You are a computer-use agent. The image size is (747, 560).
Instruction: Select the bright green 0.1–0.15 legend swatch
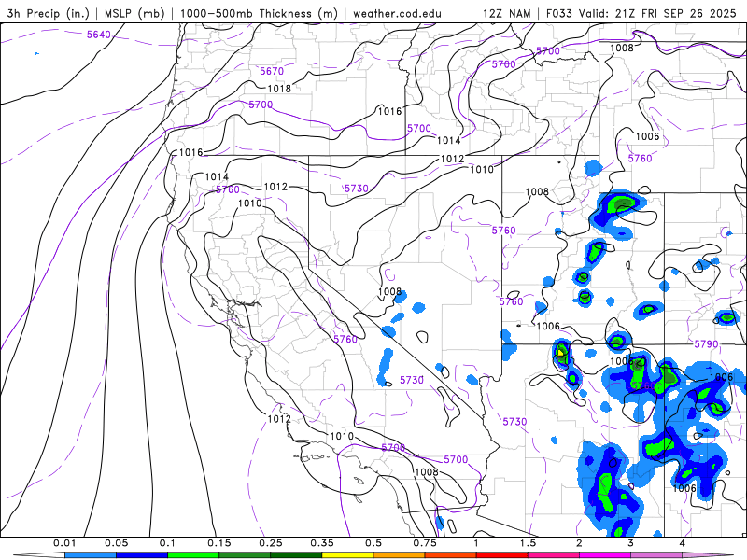tap(193, 555)
